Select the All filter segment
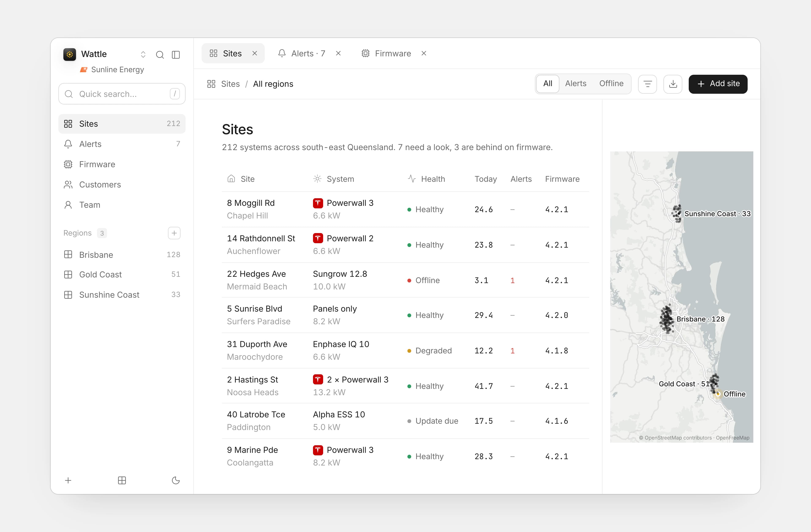The height and width of the screenshot is (532, 811). pos(548,84)
